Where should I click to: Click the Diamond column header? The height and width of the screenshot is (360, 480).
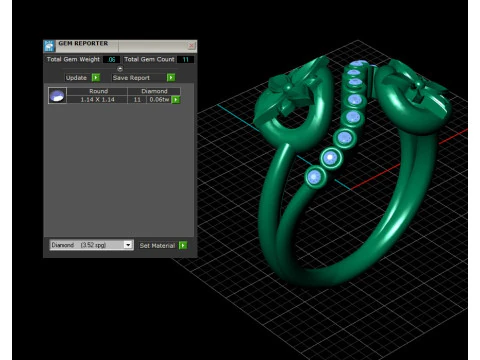pyautogui.click(x=154, y=91)
